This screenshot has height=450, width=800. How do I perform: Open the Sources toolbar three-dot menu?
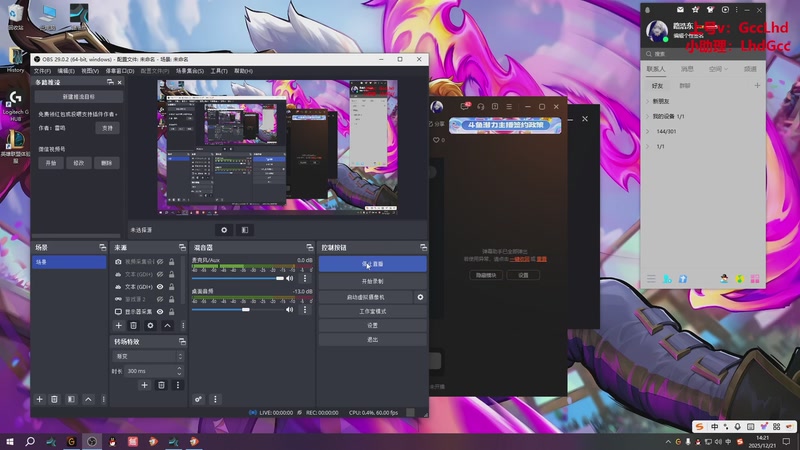click(183, 325)
